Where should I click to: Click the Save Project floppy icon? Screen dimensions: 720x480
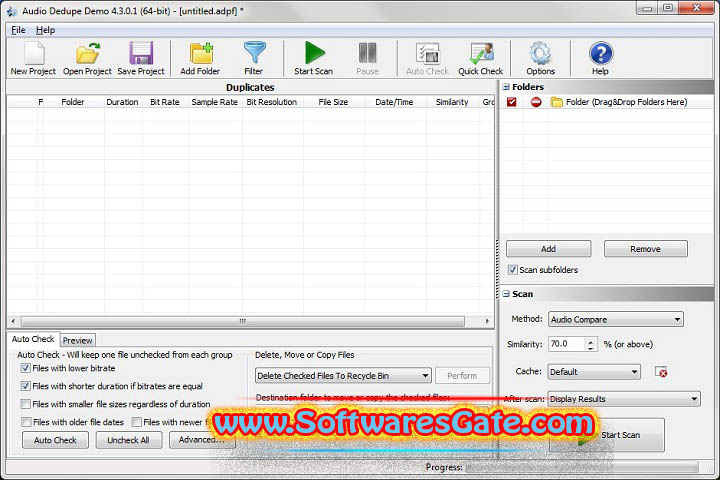tap(141, 58)
